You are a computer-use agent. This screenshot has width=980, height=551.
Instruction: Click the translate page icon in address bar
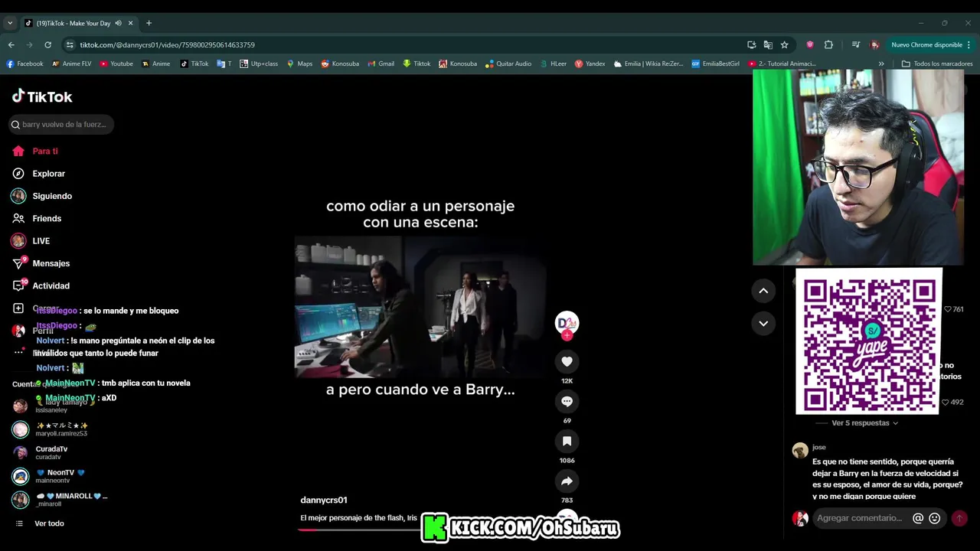point(768,45)
